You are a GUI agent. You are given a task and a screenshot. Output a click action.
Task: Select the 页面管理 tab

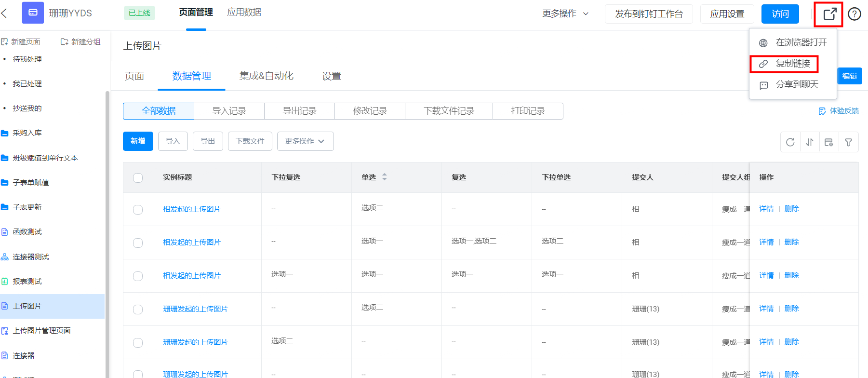click(x=196, y=12)
